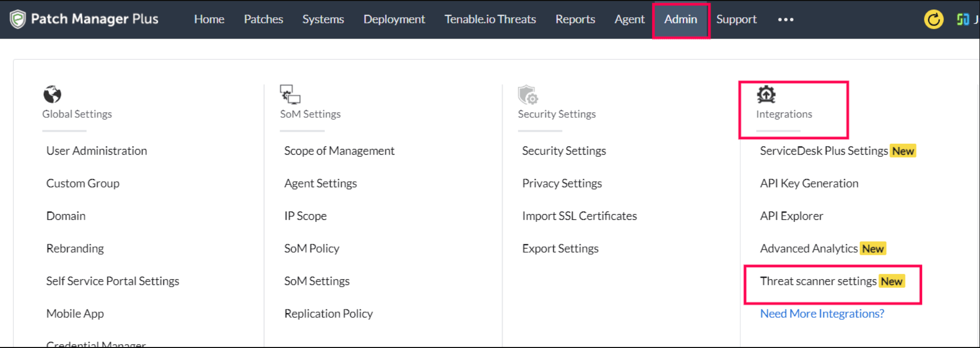Viewport: 980px width, 348px height.
Task: Switch to the Patches tab
Action: tap(263, 20)
